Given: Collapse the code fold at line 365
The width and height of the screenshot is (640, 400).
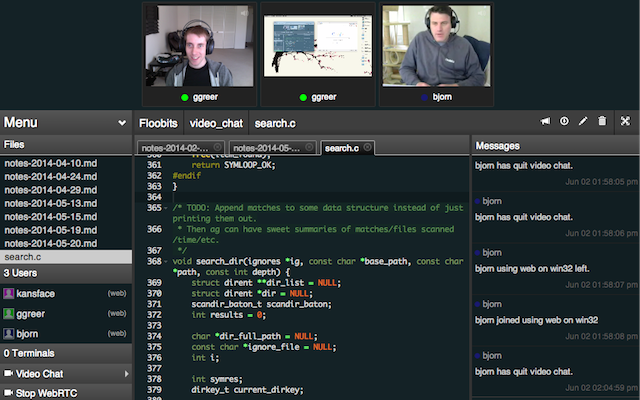Looking at the screenshot, I should (x=166, y=208).
